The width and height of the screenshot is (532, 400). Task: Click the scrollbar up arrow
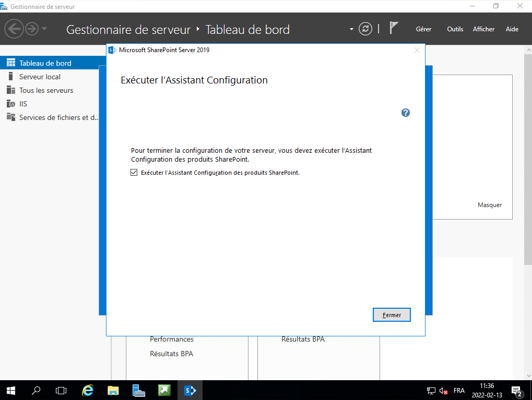point(528,50)
